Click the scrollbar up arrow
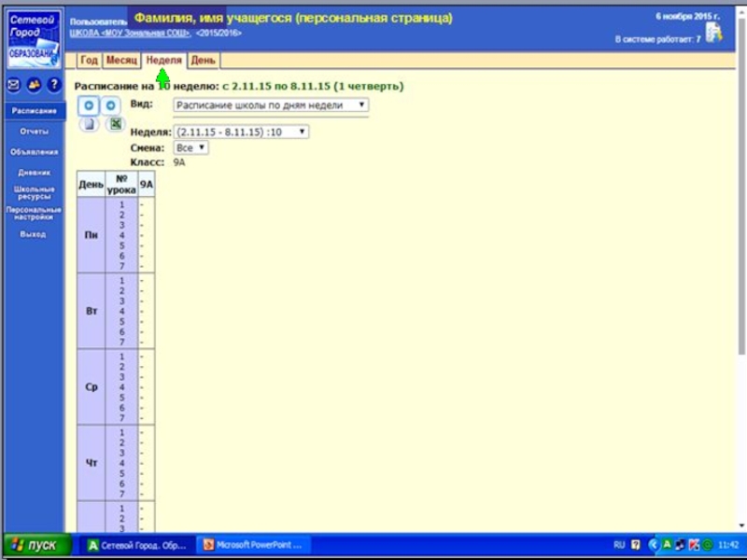 (741, 10)
